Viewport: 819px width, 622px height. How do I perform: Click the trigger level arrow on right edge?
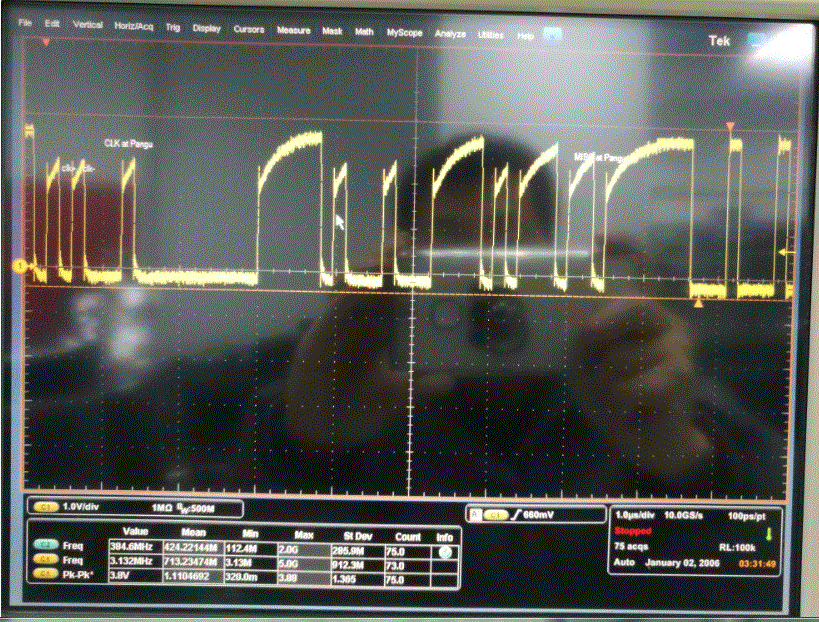[786, 253]
